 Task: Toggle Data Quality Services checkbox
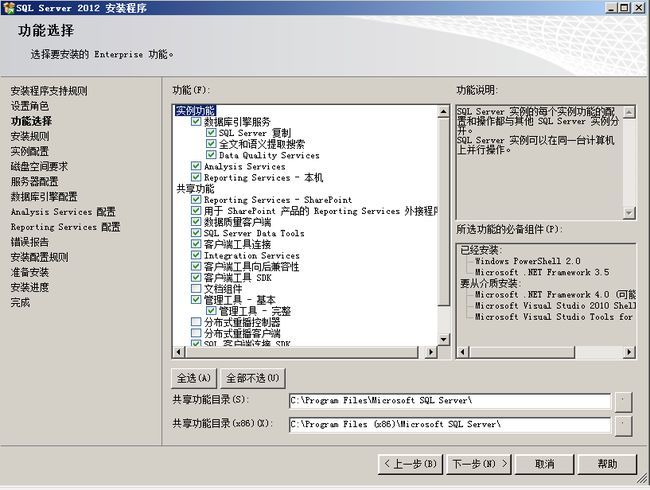pos(211,155)
